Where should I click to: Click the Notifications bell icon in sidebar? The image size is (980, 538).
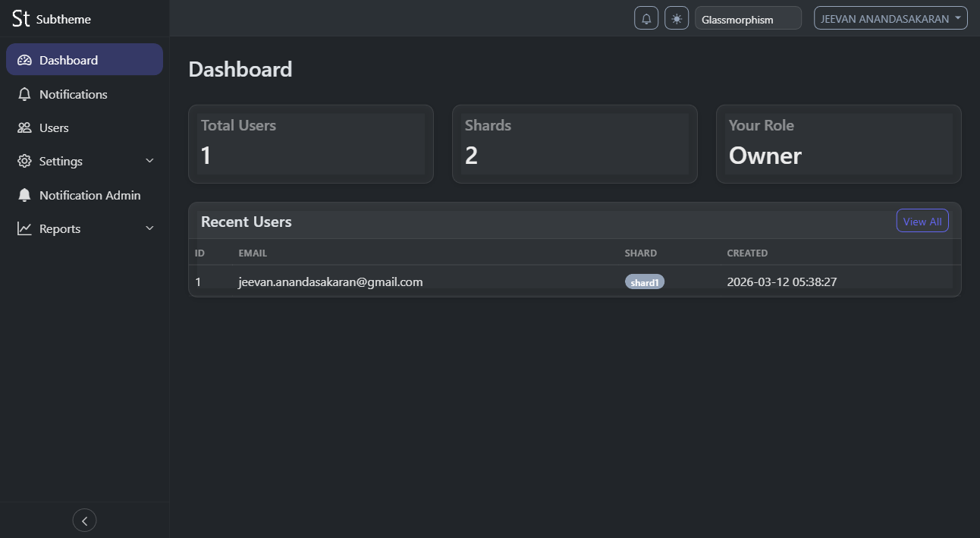coord(24,94)
